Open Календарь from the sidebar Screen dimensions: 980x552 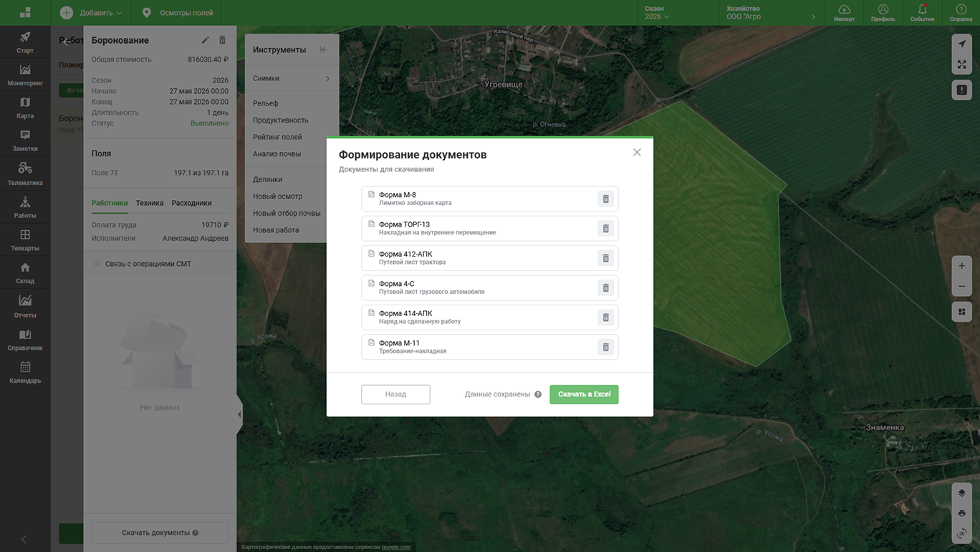[x=25, y=372]
